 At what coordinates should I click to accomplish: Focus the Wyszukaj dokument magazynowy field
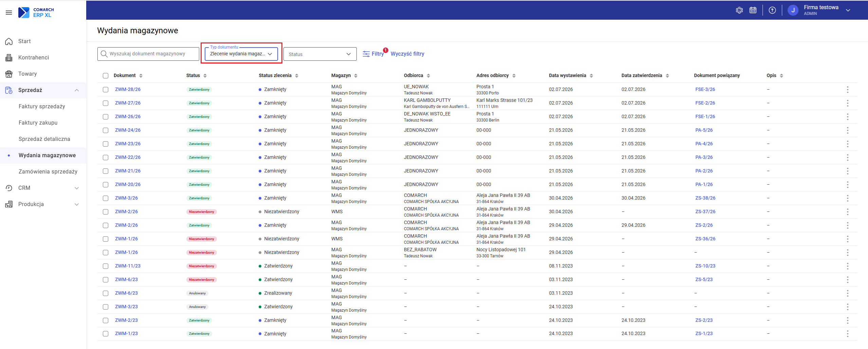148,54
